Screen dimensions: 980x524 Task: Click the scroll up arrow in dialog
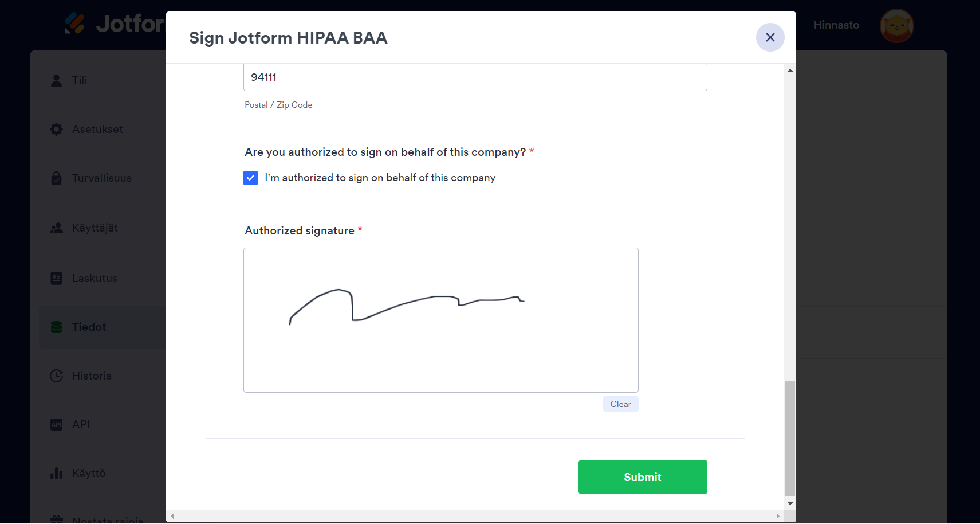[790, 71]
